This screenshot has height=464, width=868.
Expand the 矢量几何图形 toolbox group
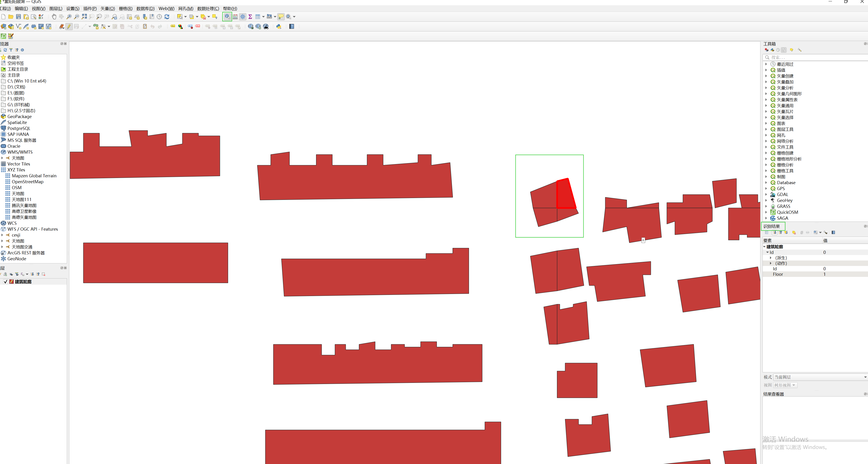click(x=766, y=94)
